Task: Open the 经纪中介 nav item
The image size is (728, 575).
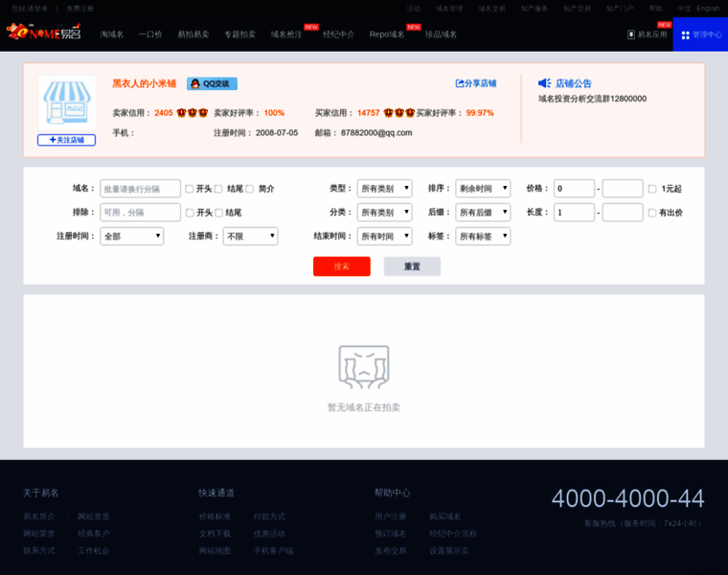Action: (x=338, y=34)
